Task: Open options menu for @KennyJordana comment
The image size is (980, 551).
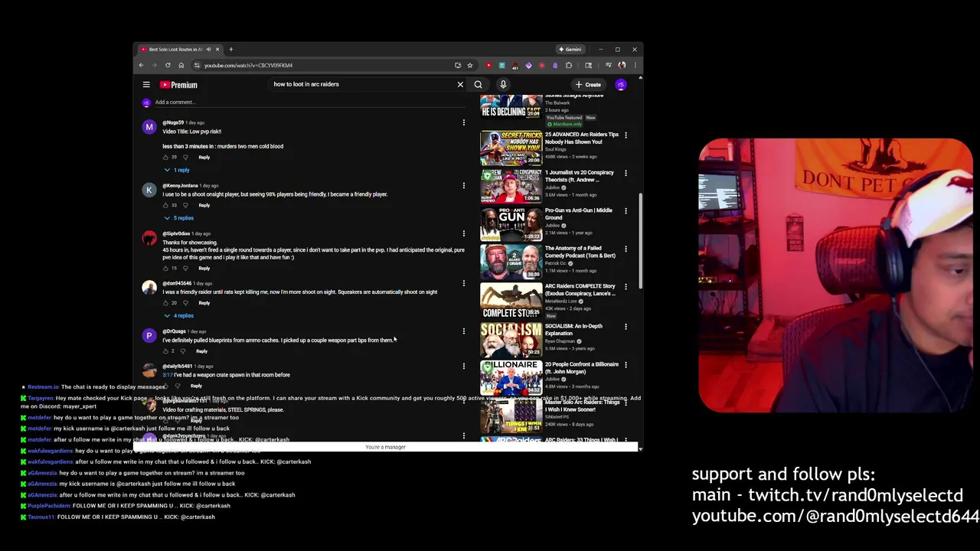Action: coord(463,185)
